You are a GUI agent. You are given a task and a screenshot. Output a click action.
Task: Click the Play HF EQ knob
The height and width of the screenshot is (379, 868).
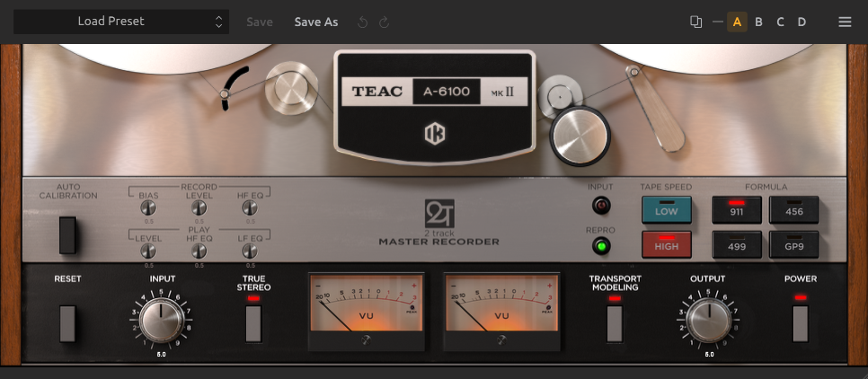(x=199, y=251)
